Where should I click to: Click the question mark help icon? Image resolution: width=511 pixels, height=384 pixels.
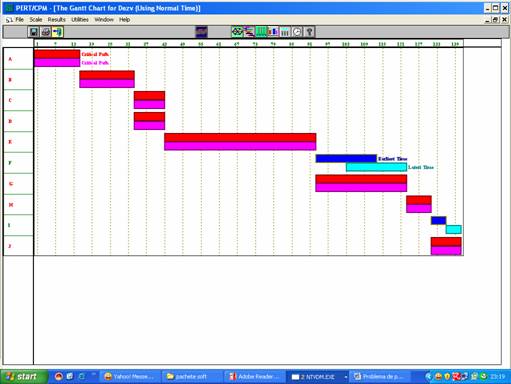(309, 32)
